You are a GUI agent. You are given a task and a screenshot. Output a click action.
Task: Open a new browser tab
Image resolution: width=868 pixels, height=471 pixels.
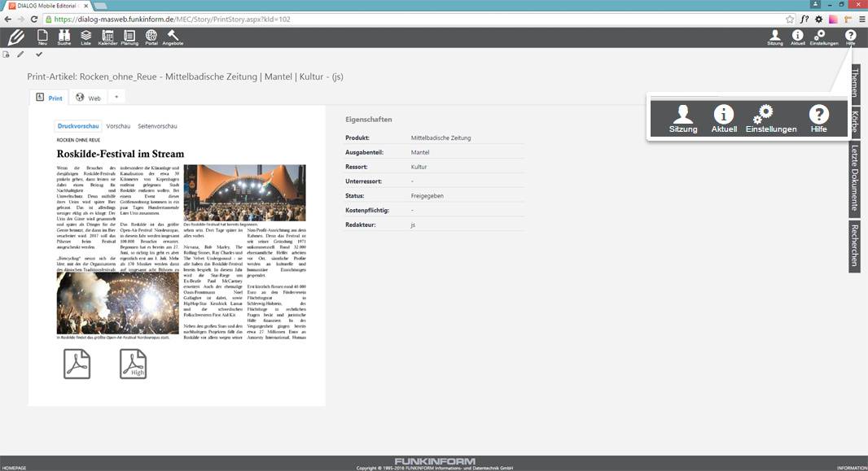click(x=100, y=6)
